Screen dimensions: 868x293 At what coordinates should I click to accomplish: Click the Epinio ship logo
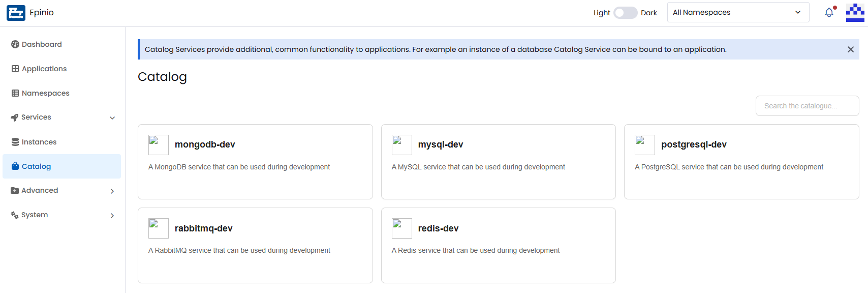(x=16, y=13)
